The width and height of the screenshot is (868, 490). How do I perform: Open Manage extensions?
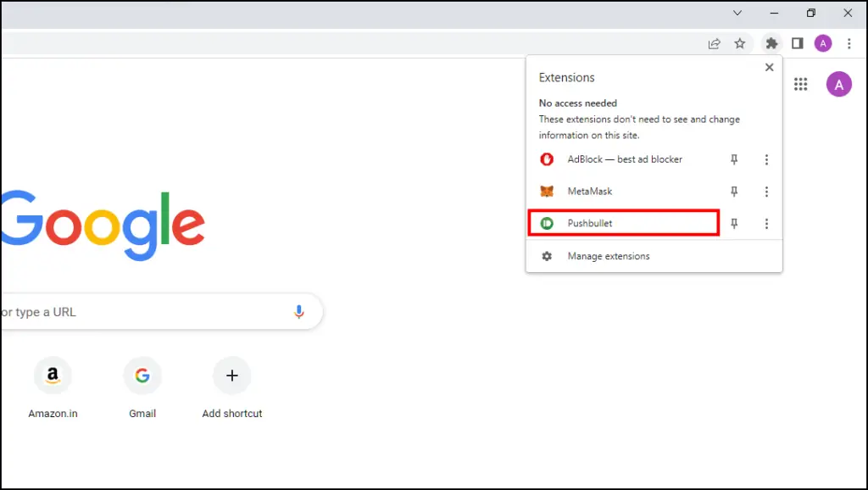[654, 256]
